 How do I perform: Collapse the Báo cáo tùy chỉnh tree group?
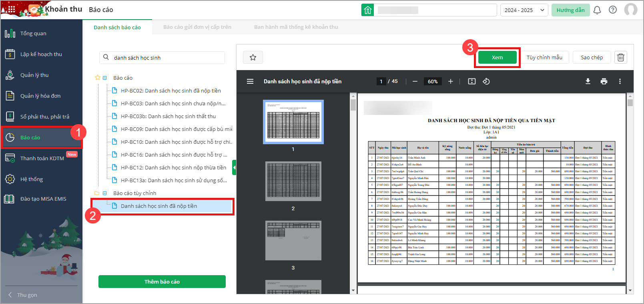(105, 193)
